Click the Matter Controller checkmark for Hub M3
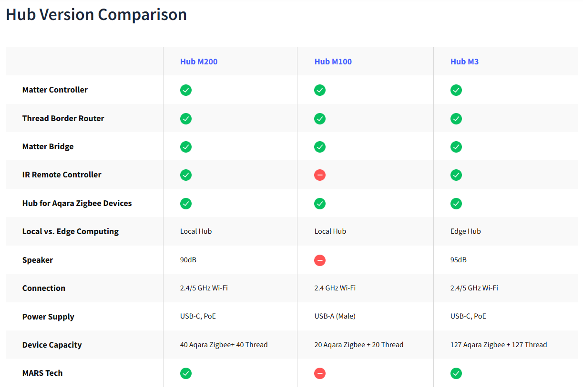 coord(456,90)
